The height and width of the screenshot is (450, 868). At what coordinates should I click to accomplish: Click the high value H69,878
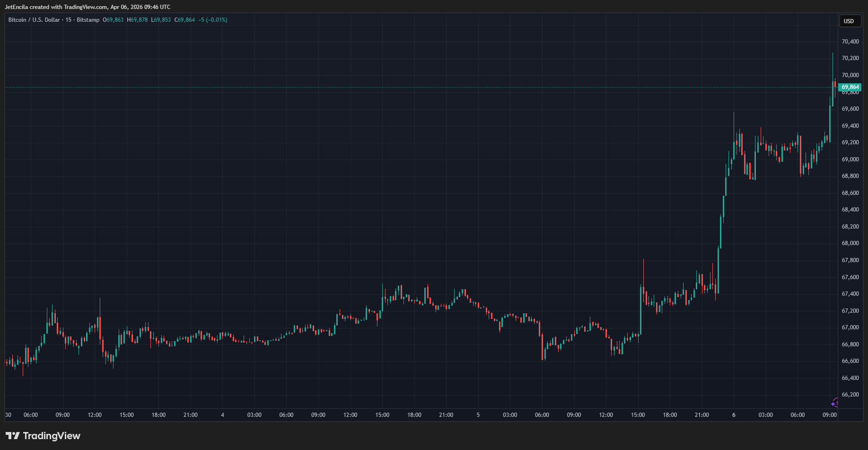click(137, 20)
